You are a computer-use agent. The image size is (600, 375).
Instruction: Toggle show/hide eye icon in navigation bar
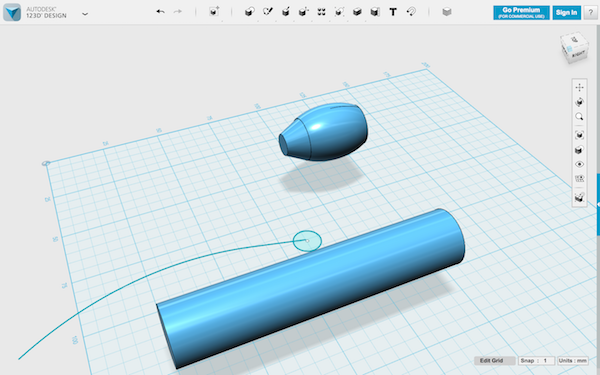pyautogui.click(x=579, y=164)
